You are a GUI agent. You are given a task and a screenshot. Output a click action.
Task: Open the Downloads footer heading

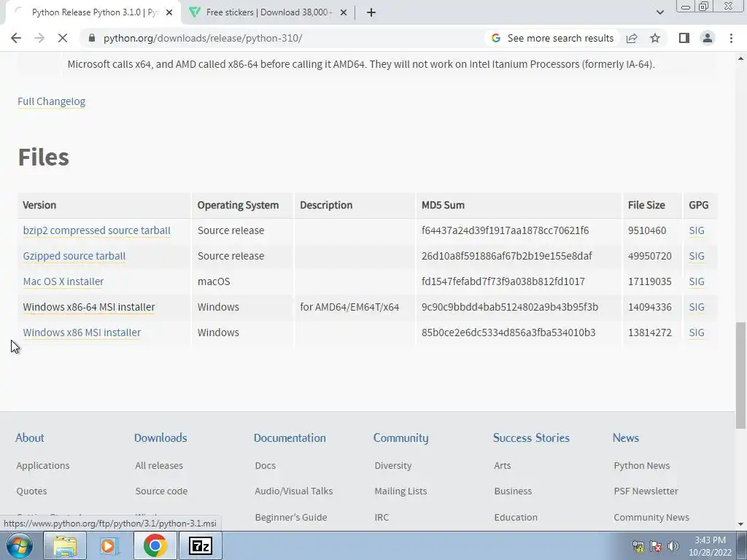(160, 437)
